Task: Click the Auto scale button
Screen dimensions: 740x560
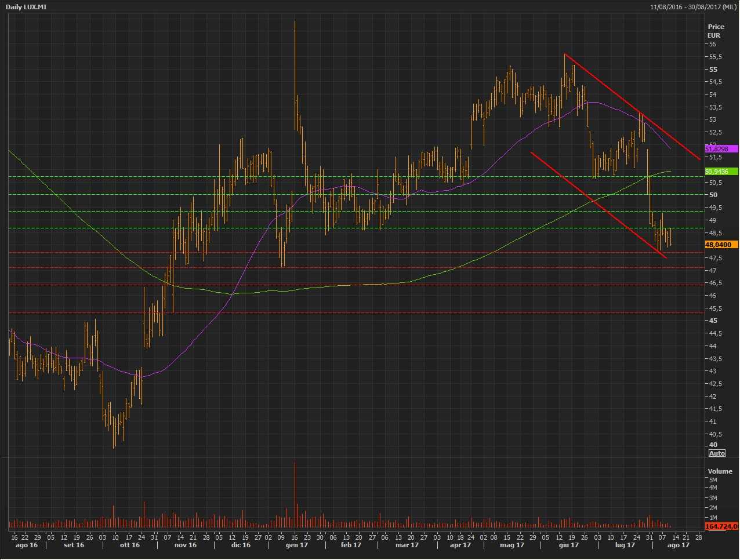Action: point(717,453)
